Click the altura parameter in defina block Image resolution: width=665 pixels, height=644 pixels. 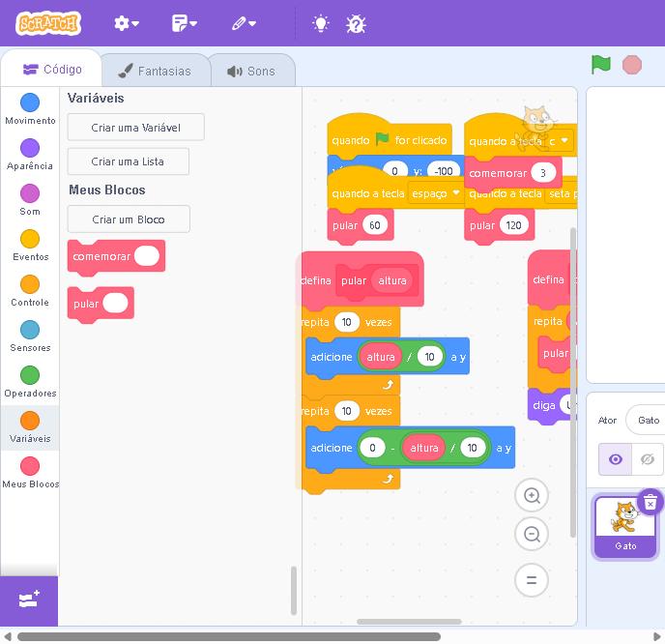coord(391,280)
